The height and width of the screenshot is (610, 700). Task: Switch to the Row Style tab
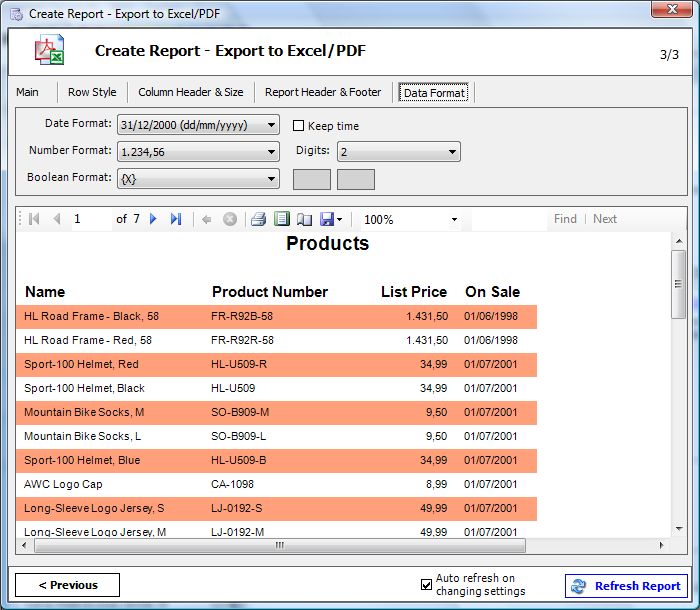[x=92, y=92]
